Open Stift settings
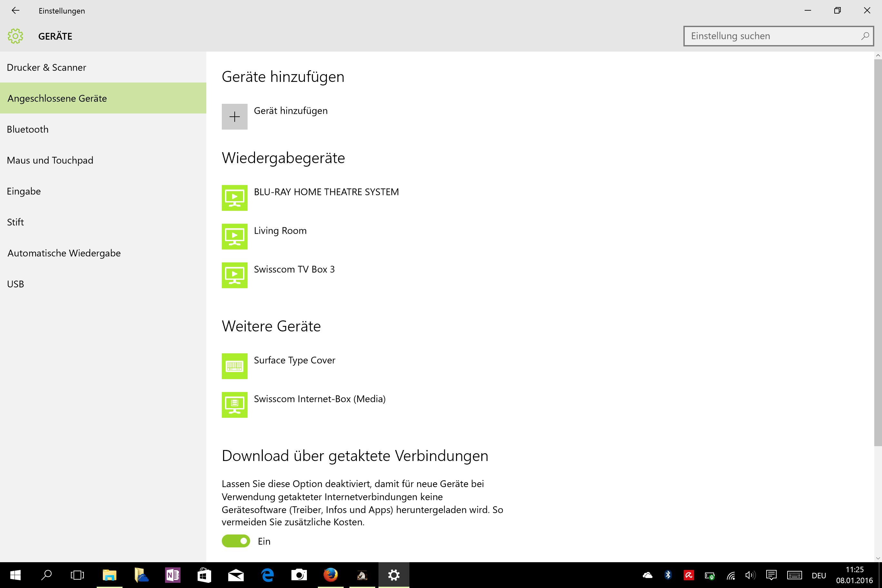 103,222
